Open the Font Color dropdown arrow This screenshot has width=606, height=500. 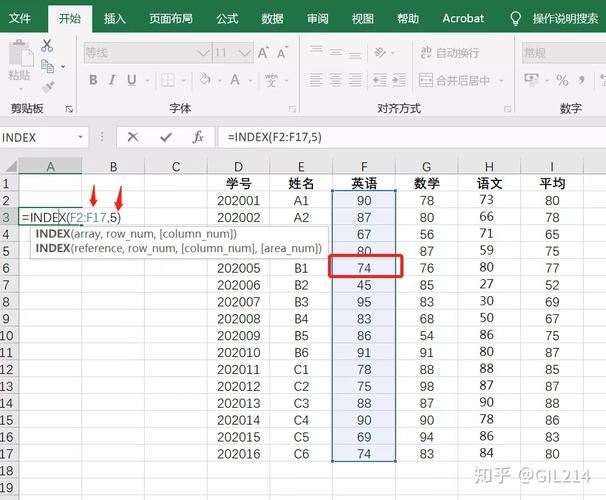pyautogui.click(x=250, y=81)
